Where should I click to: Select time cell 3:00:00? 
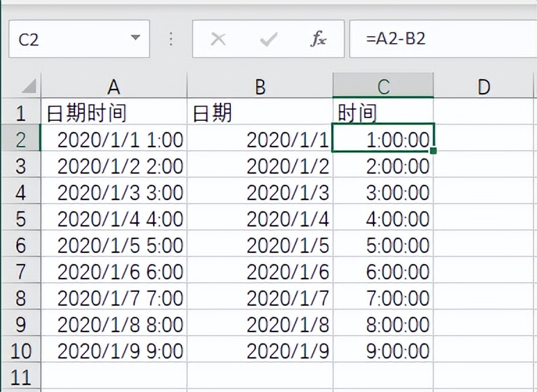(x=383, y=190)
